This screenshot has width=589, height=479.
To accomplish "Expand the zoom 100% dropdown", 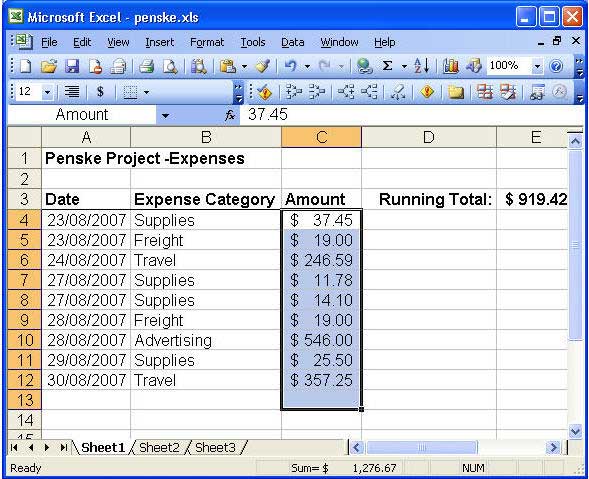I will tap(537, 67).
